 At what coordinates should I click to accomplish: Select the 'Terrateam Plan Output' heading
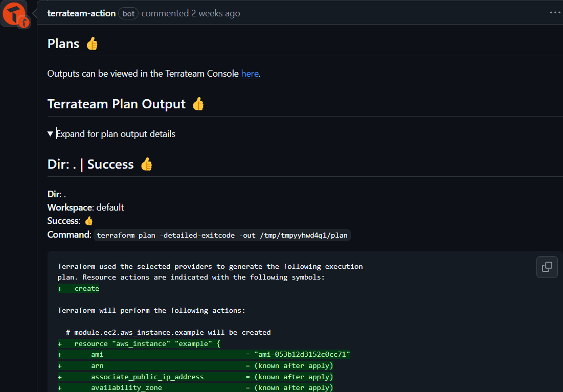117,104
